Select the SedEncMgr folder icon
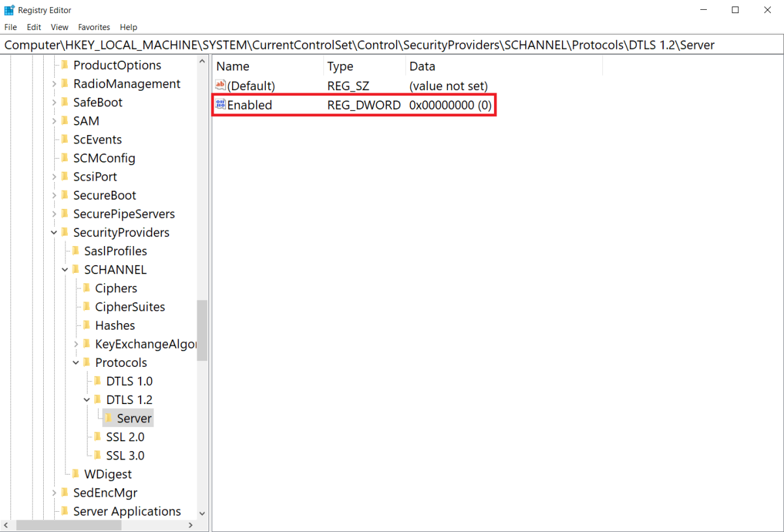784x532 pixels. click(65, 493)
